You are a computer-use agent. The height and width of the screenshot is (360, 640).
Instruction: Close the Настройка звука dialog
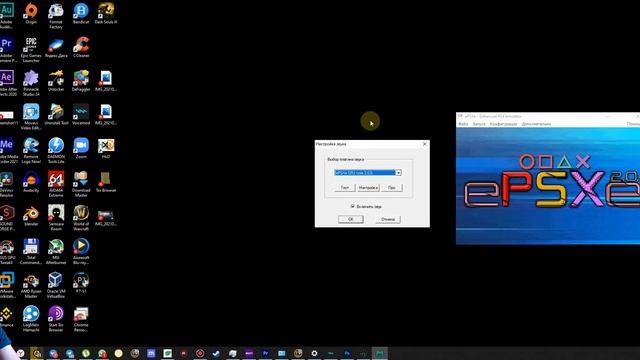point(424,144)
